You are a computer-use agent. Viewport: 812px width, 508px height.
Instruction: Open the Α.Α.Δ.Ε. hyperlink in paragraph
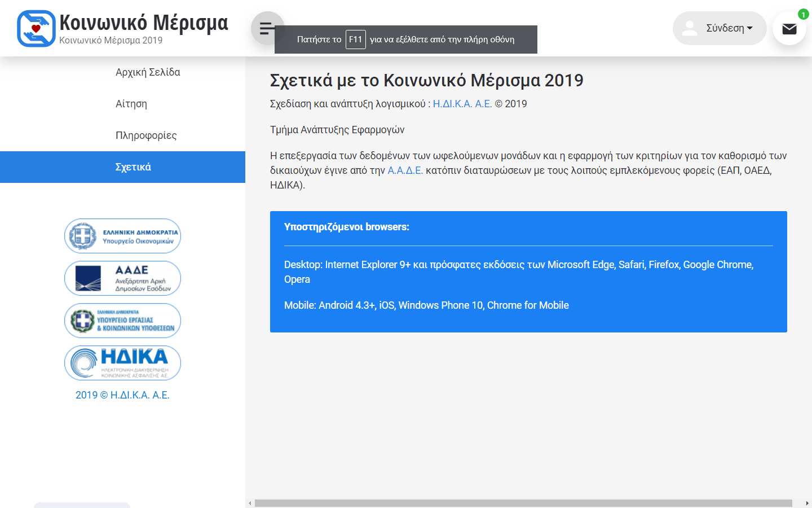coord(405,170)
